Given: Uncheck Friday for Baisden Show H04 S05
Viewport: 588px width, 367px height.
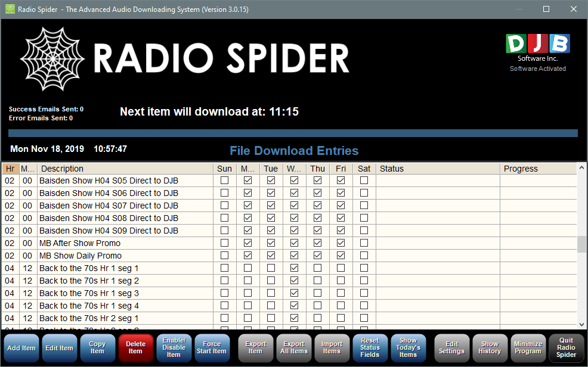Looking at the screenshot, I should tap(341, 181).
